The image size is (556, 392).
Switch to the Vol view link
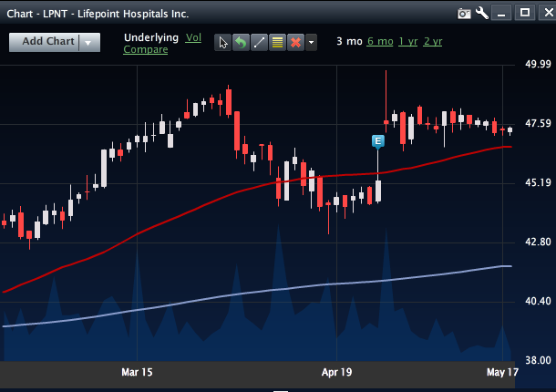193,37
